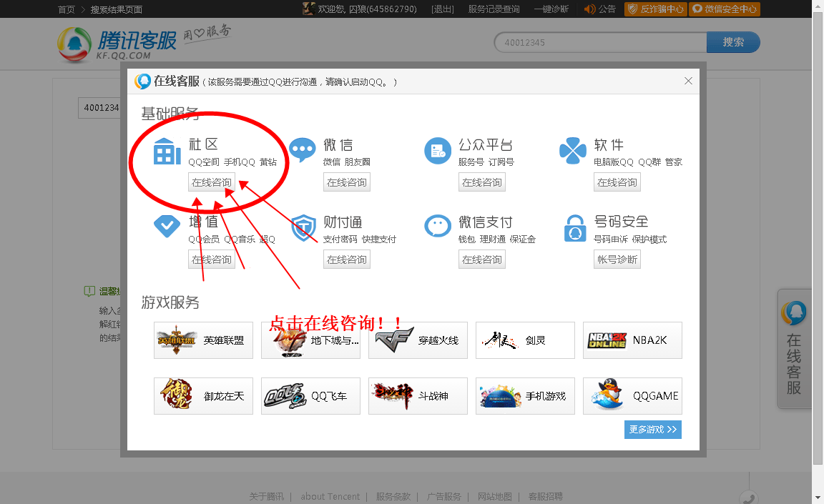The height and width of the screenshot is (504, 824).
Task: Click the 在线客服 dialog title headset icon
Action: pyautogui.click(x=142, y=81)
